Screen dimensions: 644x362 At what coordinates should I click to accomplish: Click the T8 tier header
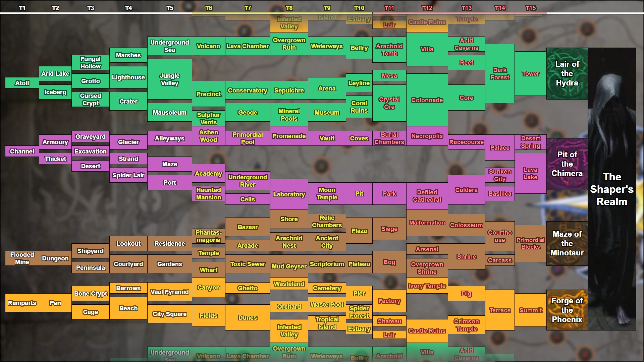click(x=289, y=8)
